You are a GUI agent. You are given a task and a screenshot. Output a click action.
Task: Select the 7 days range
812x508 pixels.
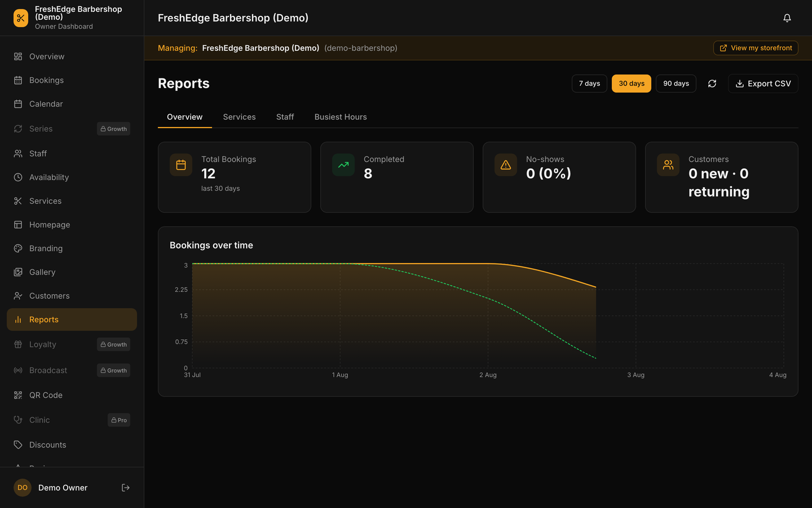click(x=589, y=84)
